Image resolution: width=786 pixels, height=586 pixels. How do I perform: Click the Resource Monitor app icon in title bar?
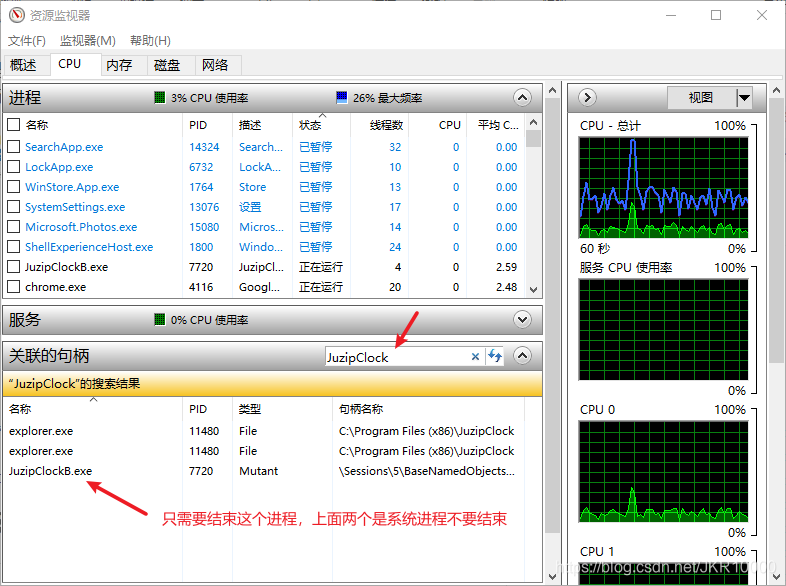[17, 15]
